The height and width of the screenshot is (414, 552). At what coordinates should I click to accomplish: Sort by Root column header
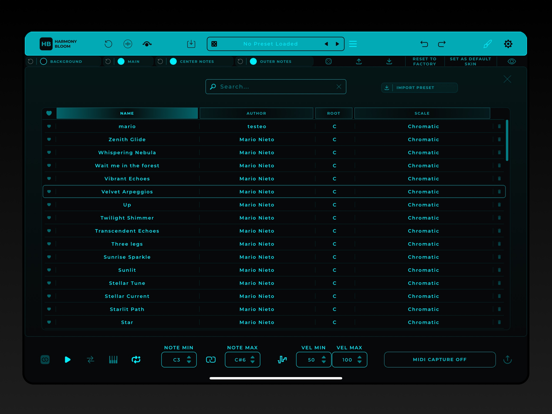click(x=334, y=113)
